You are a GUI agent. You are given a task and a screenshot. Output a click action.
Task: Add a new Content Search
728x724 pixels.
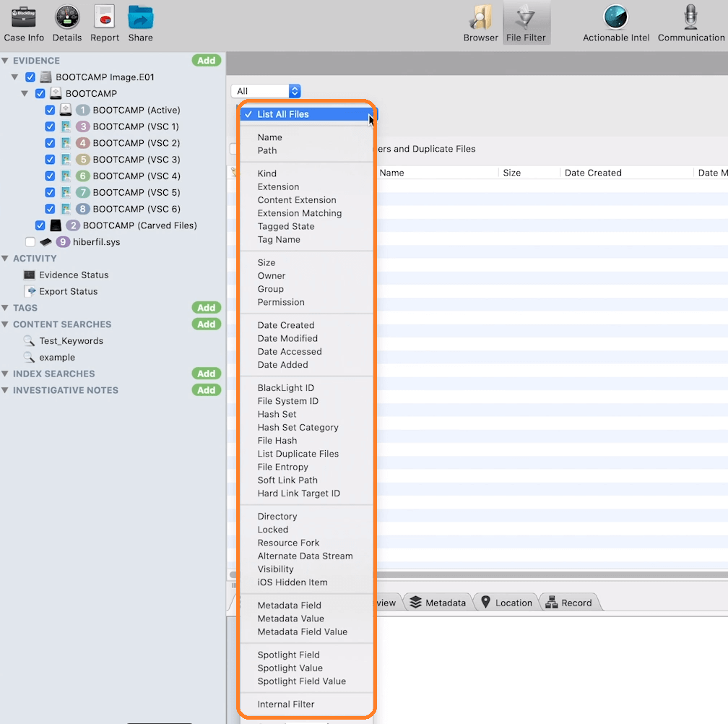pyautogui.click(x=207, y=324)
